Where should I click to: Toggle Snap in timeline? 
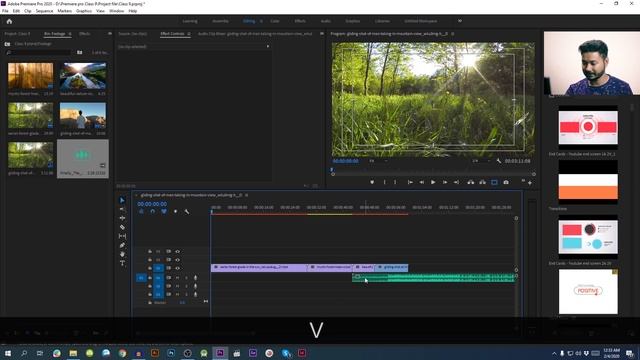click(153, 211)
